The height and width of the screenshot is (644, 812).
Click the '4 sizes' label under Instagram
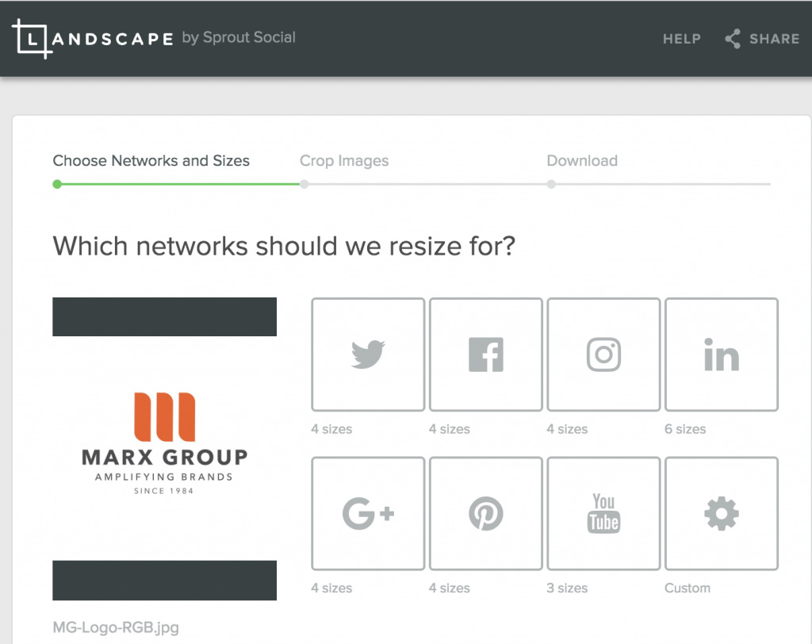pos(567,429)
